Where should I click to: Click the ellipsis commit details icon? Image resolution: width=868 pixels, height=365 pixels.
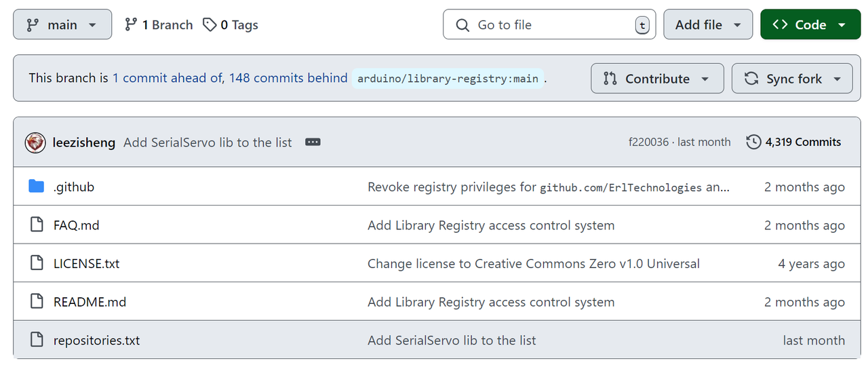313,142
